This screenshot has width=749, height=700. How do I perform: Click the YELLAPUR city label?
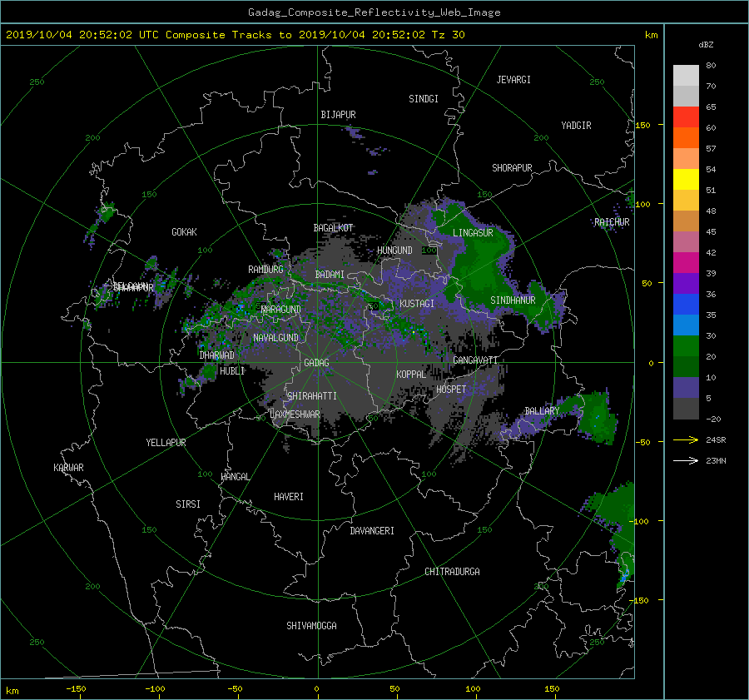pos(166,443)
